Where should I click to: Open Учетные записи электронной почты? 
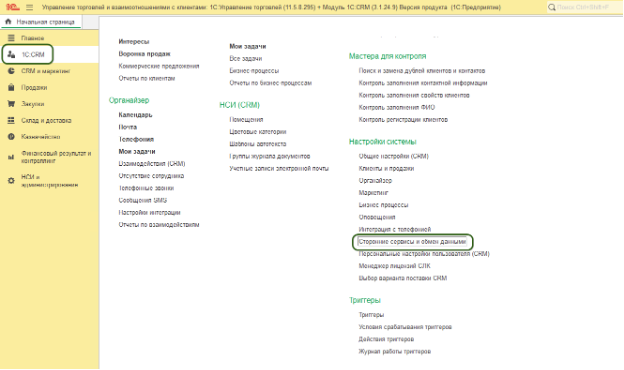(279, 169)
